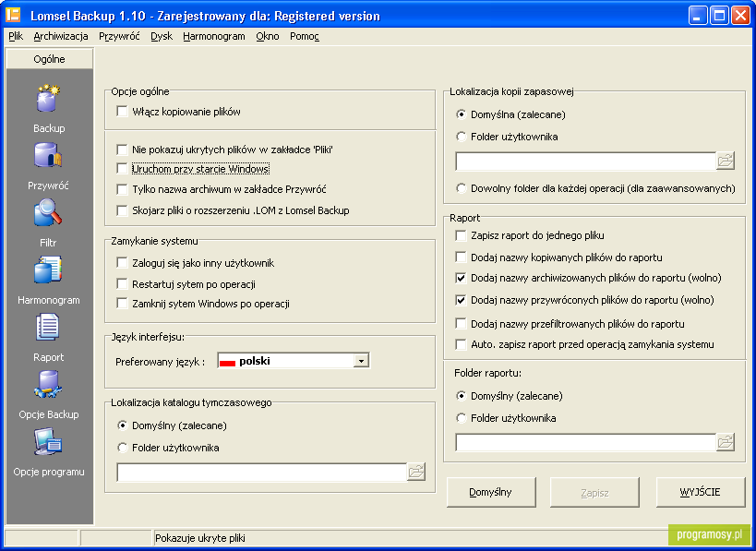This screenshot has height=551, width=756.
Task: Enable Restartuj sytem po operacji
Action: coord(122,284)
